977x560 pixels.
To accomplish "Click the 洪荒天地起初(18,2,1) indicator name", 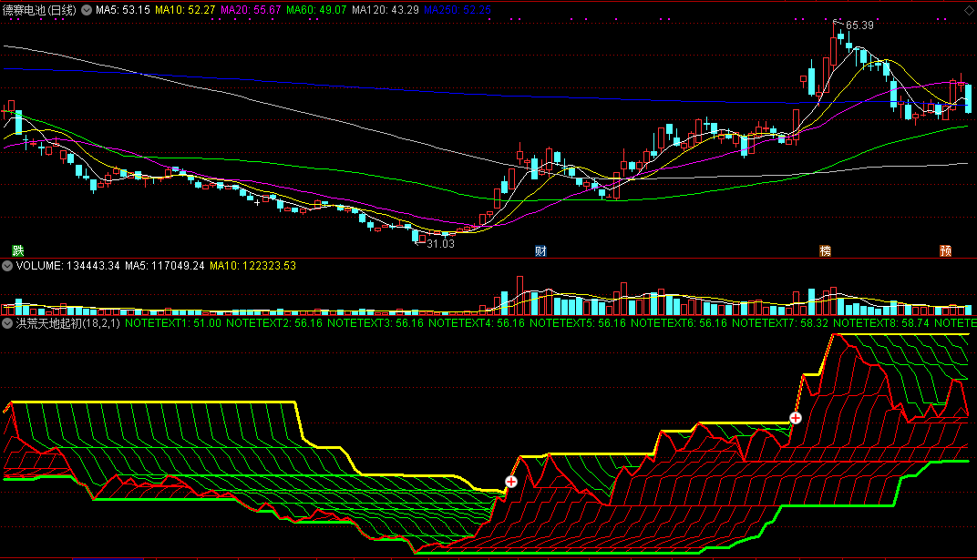I will point(68,323).
